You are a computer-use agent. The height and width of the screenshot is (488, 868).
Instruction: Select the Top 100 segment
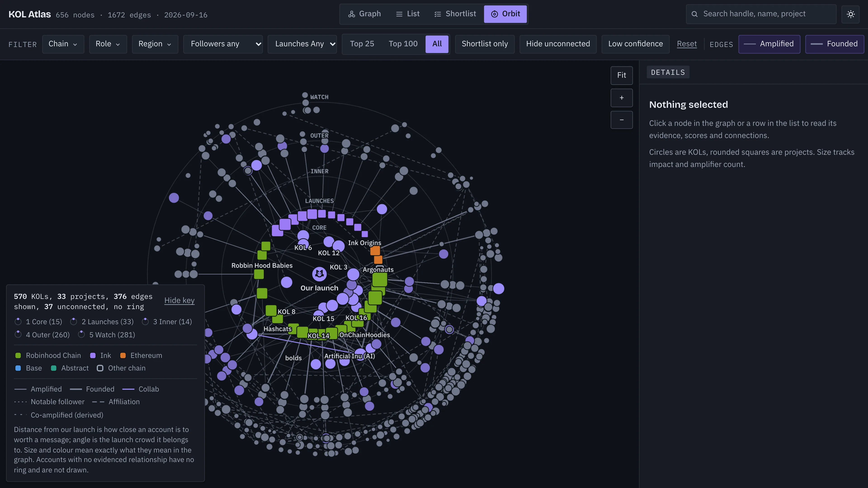coord(403,44)
